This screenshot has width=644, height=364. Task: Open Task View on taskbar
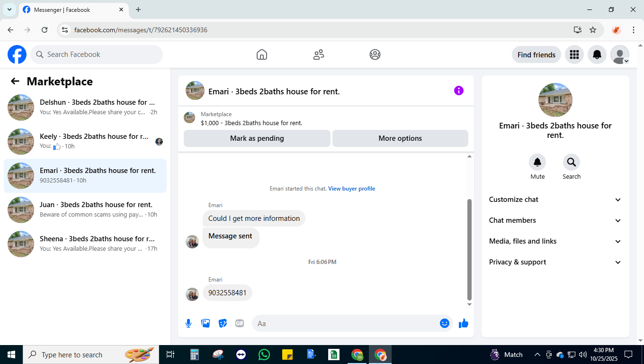point(170,355)
